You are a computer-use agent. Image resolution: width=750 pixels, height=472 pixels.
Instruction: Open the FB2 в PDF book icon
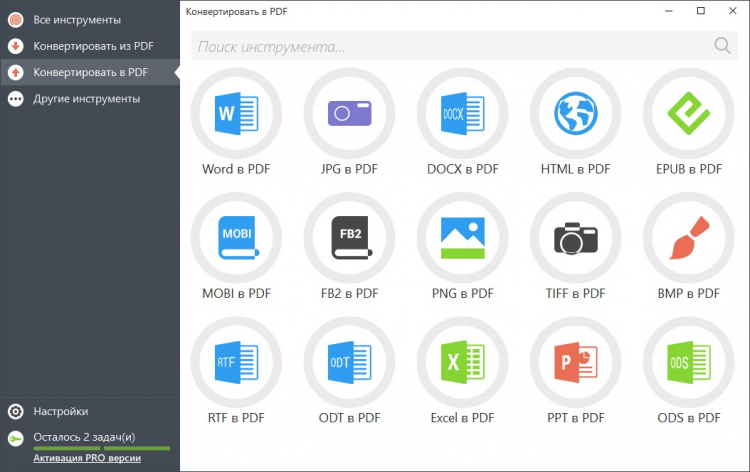click(x=349, y=238)
